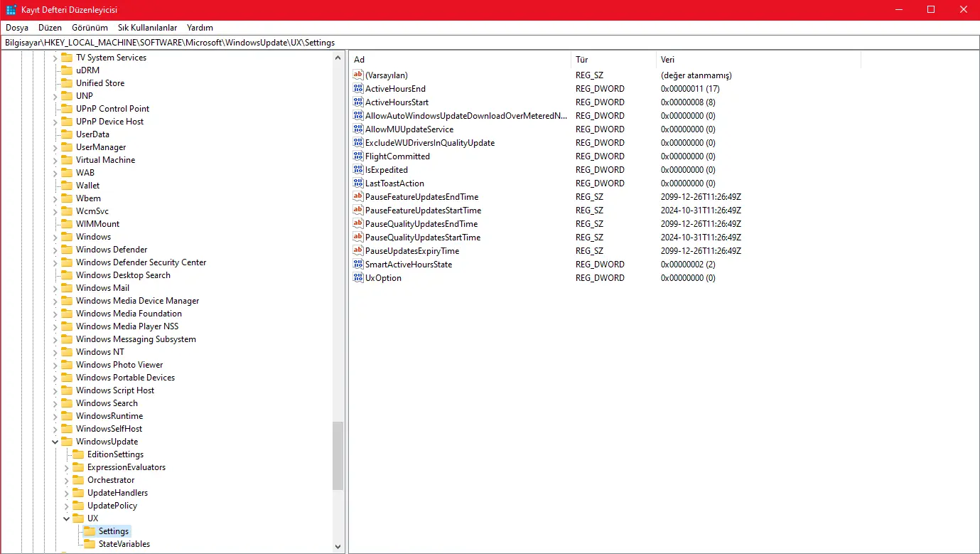Sort by the Ad column header
Screen dimensions: 980x554
pos(460,60)
